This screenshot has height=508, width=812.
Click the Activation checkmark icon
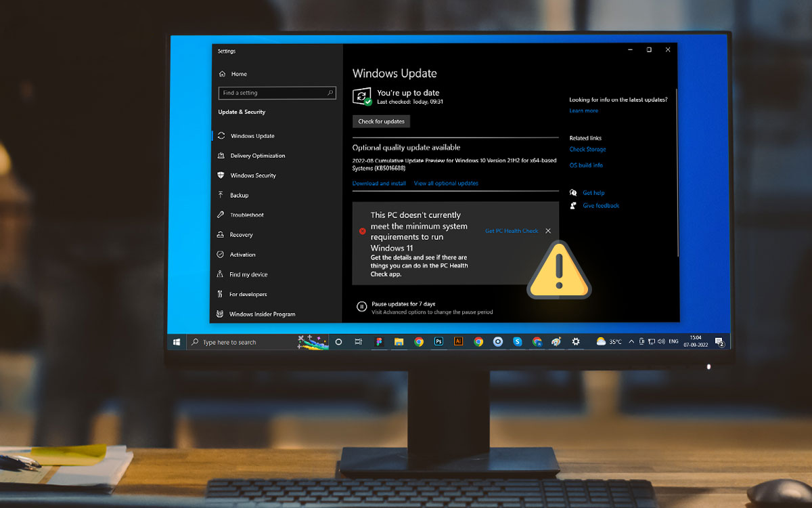[220, 255]
